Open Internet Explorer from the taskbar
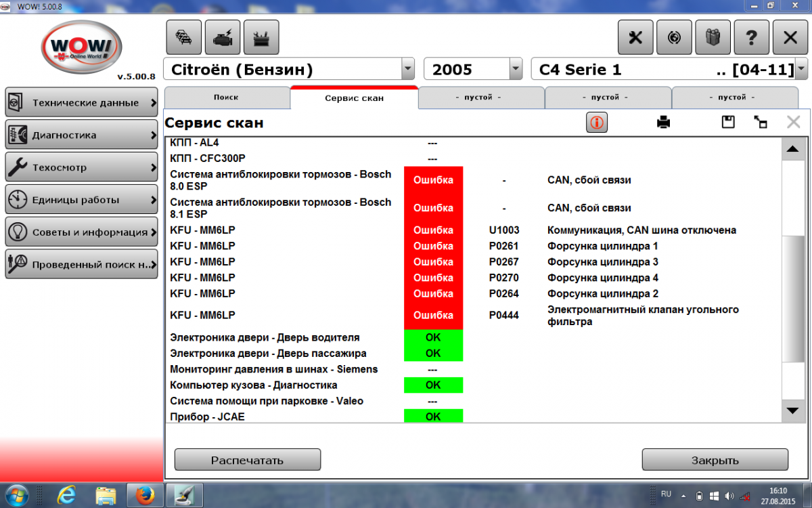Screen dimensions: 812x508 [66, 494]
